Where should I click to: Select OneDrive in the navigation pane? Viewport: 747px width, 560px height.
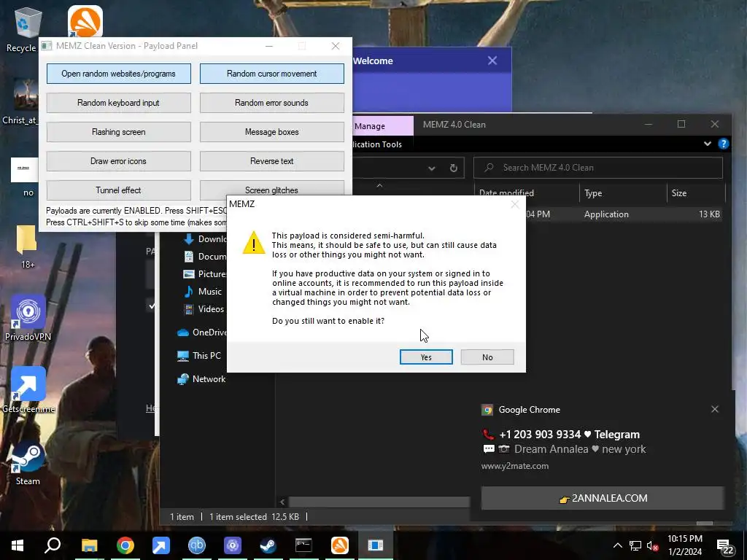[201, 332]
